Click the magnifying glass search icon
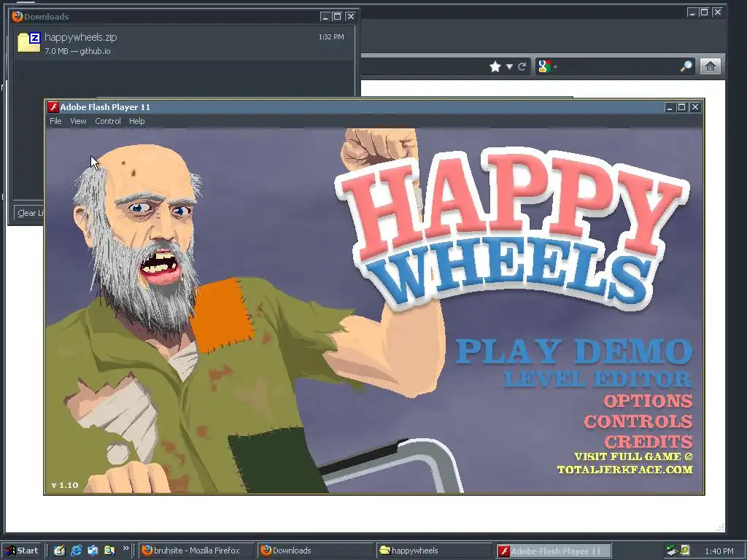 (x=686, y=66)
